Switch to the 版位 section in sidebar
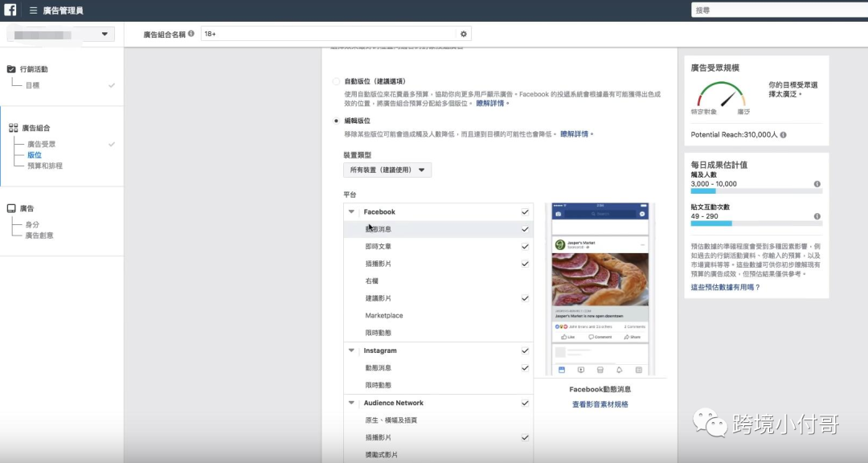The image size is (868, 463). [33, 154]
